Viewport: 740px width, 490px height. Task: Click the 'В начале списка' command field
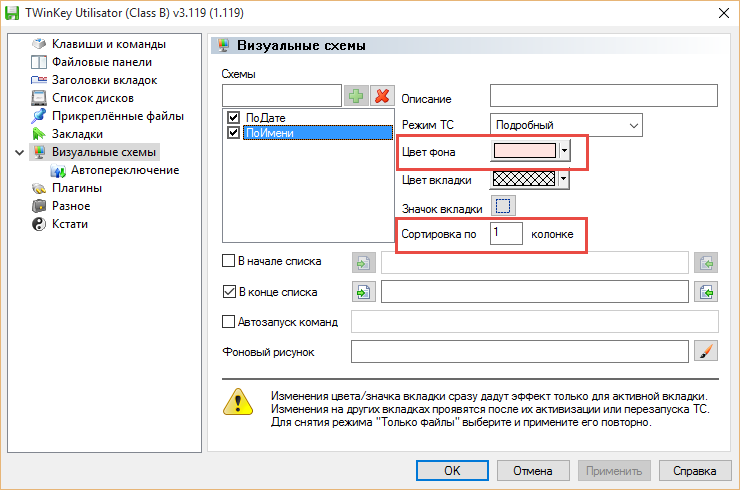click(535, 263)
